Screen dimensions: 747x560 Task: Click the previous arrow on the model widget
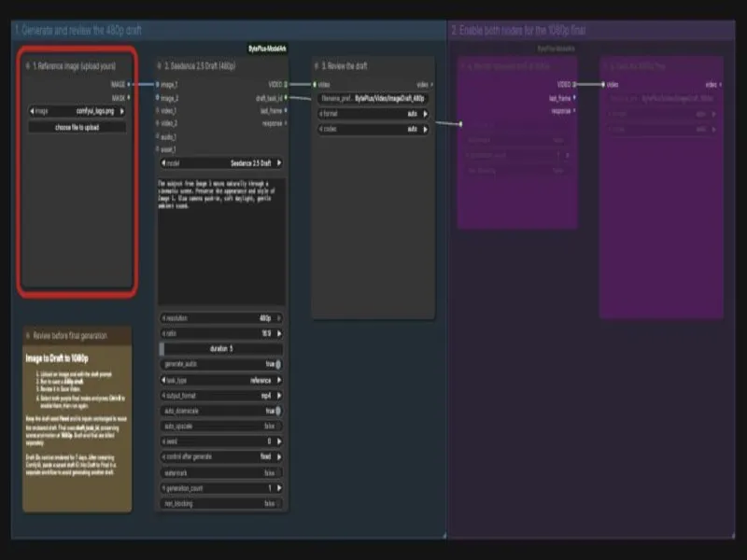(x=163, y=162)
